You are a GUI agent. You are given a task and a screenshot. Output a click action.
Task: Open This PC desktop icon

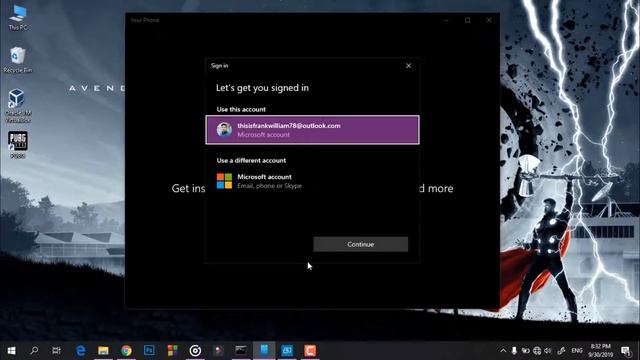click(x=18, y=17)
